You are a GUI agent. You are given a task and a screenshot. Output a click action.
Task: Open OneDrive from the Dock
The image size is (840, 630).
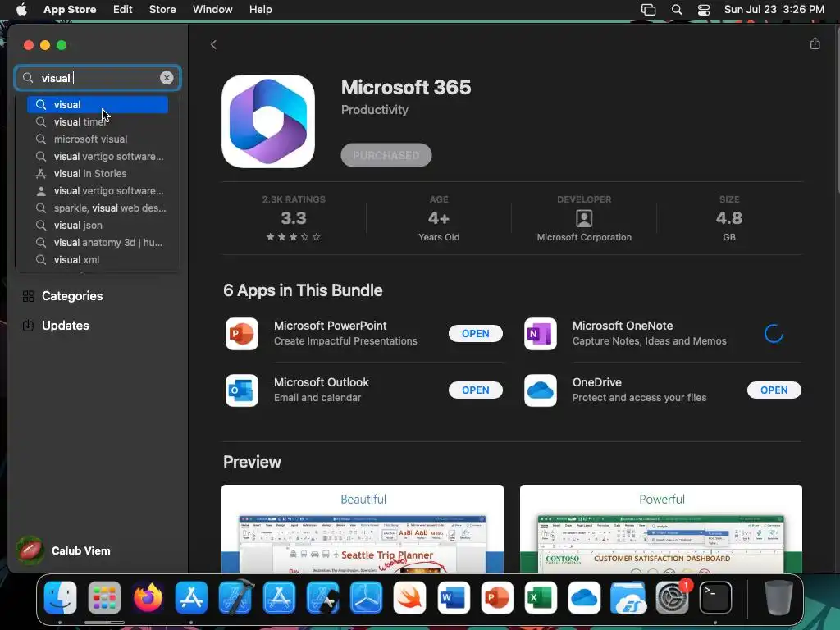pyautogui.click(x=584, y=597)
